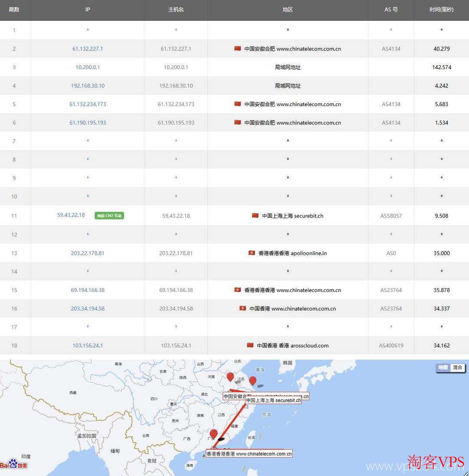Click the 地区 column header
The width and height of the screenshot is (469, 476).
(x=288, y=10)
